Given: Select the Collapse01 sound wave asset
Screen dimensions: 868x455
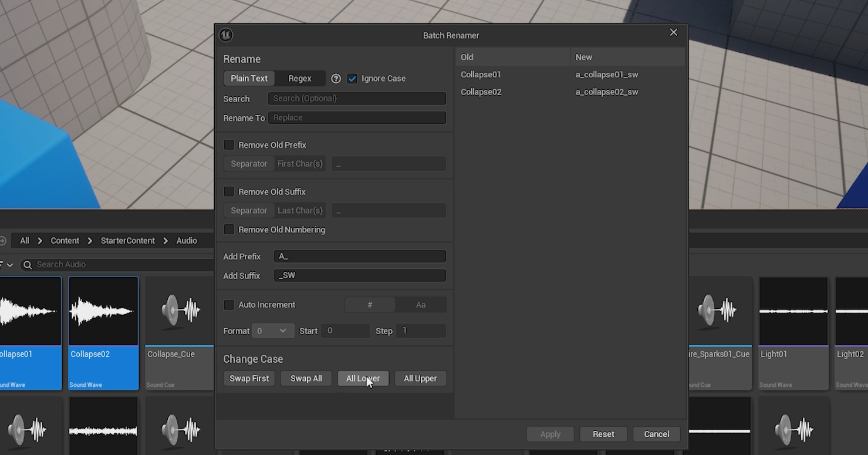Looking at the screenshot, I should point(31,333).
